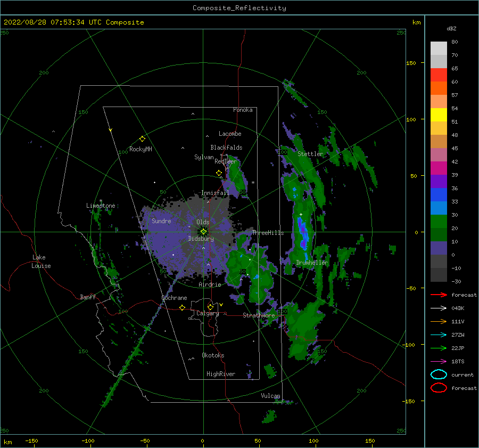Click the yellow diamond marker beside RockyMH
This screenshot has width=479, height=448.
point(142,139)
